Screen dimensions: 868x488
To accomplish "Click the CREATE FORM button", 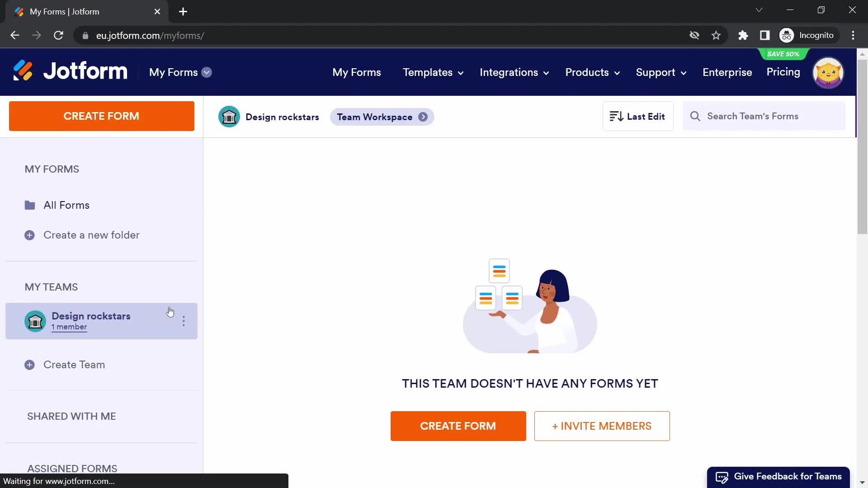I will (101, 116).
